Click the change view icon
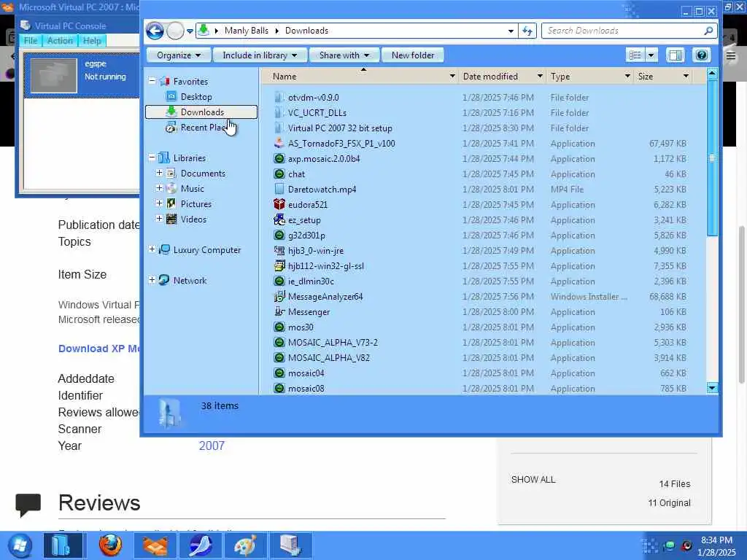Screen dimensions: 747x560 coord(635,55)
